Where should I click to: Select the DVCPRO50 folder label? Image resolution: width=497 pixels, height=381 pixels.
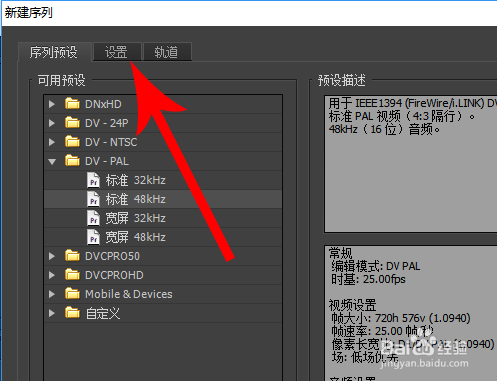click(112, 256)
